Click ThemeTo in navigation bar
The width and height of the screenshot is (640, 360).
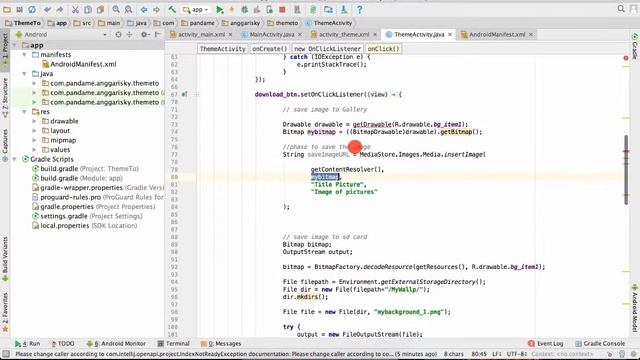click(x=23, y=23)
